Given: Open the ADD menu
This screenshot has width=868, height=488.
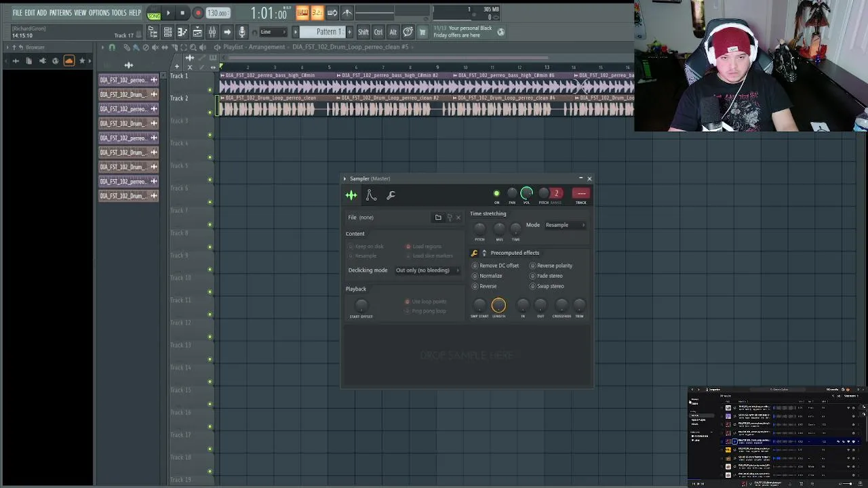Looking at the screenshot, I should point(42,13).
